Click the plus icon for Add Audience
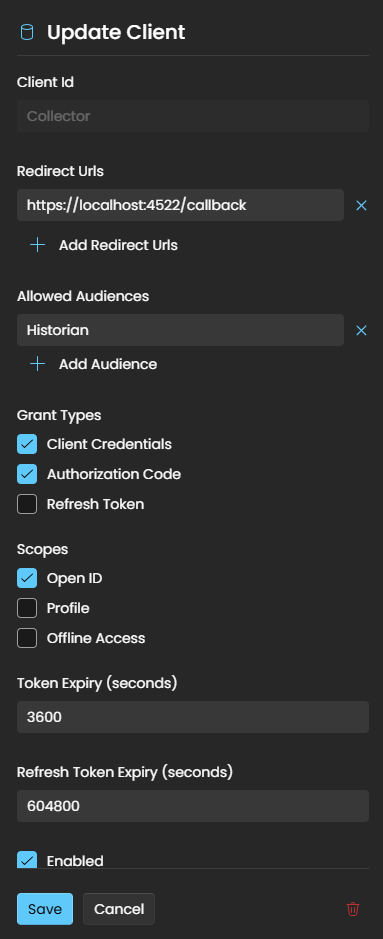 [37, 364]
